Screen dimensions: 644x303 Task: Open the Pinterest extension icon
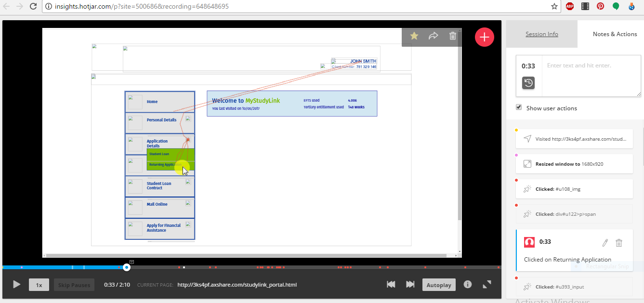pyautogui.click(x=601, y=6)
